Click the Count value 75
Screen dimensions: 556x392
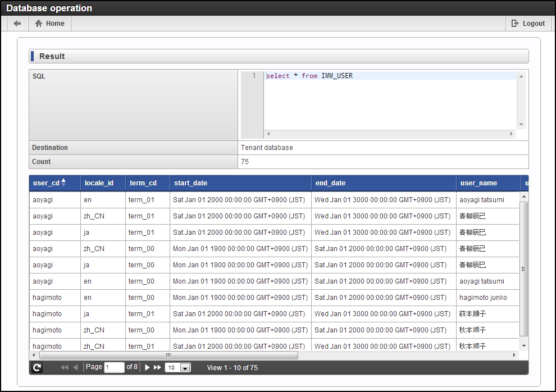click(x=245, y=162)
